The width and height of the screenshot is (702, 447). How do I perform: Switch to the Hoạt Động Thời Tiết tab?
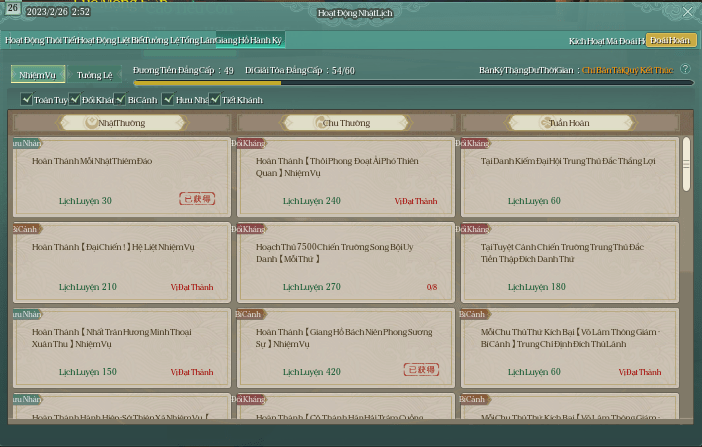[40, 40]
